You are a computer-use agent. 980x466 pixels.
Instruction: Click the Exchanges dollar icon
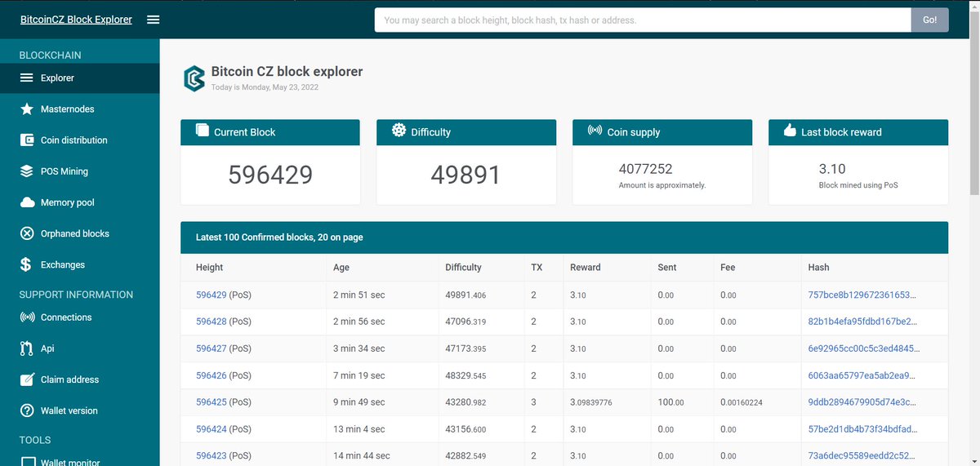(x=27, y=264)
